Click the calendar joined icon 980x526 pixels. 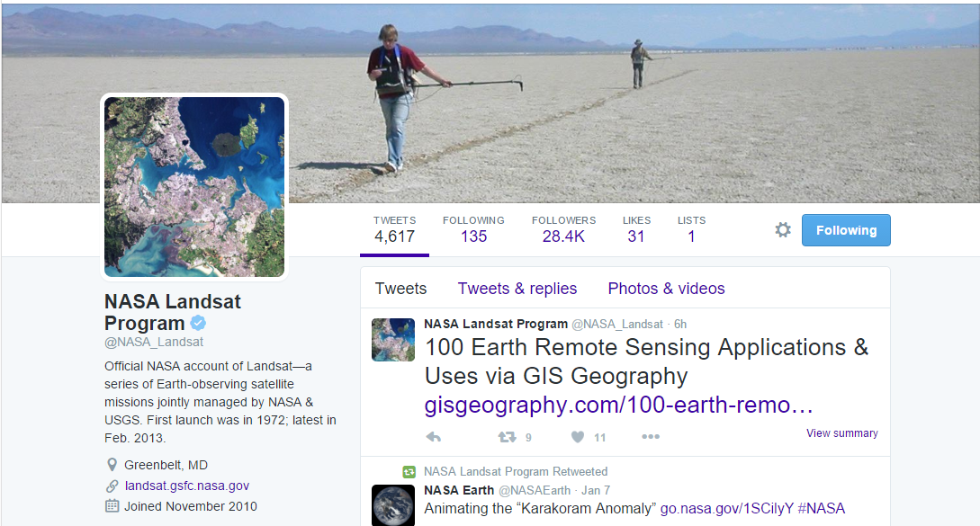tap(112, 506)
